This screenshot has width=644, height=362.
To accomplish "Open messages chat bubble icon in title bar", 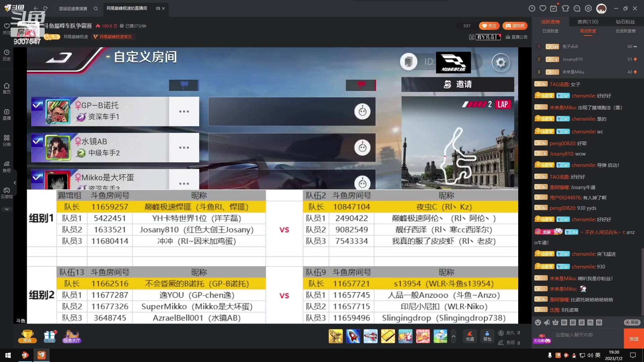I will [577, 8].
